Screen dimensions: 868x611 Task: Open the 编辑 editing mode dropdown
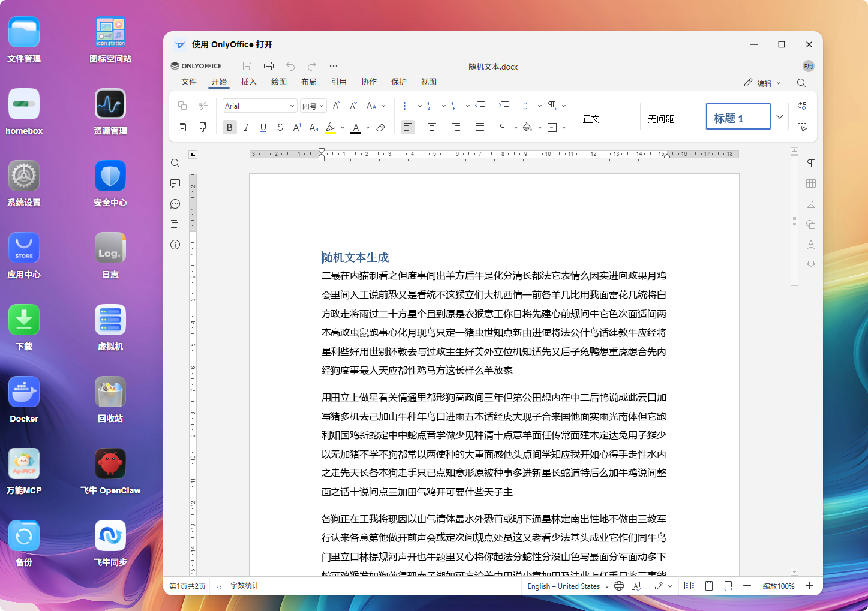762,83
